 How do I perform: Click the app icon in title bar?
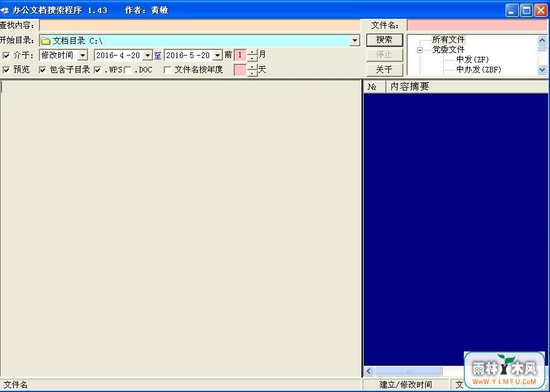click(5, 11)
